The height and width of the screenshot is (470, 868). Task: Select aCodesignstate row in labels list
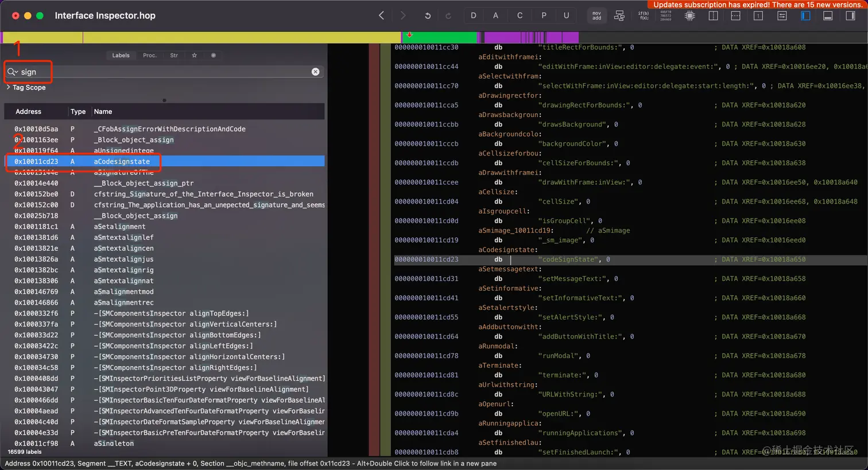click(x=165, y=162)
